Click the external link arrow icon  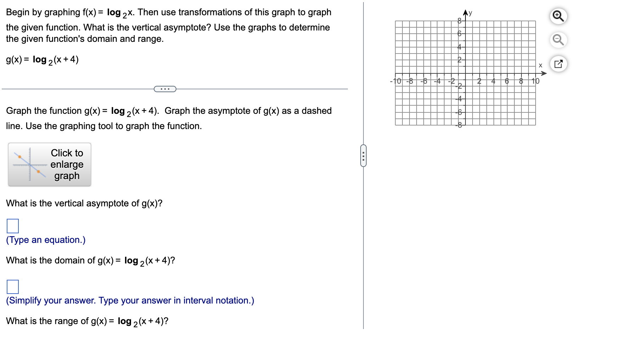559,65
